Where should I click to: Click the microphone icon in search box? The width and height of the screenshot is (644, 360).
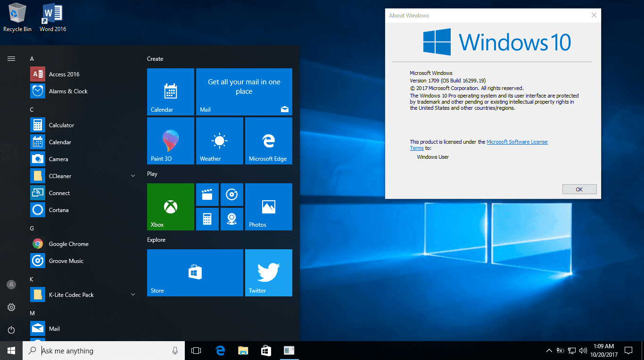[175, 351]
